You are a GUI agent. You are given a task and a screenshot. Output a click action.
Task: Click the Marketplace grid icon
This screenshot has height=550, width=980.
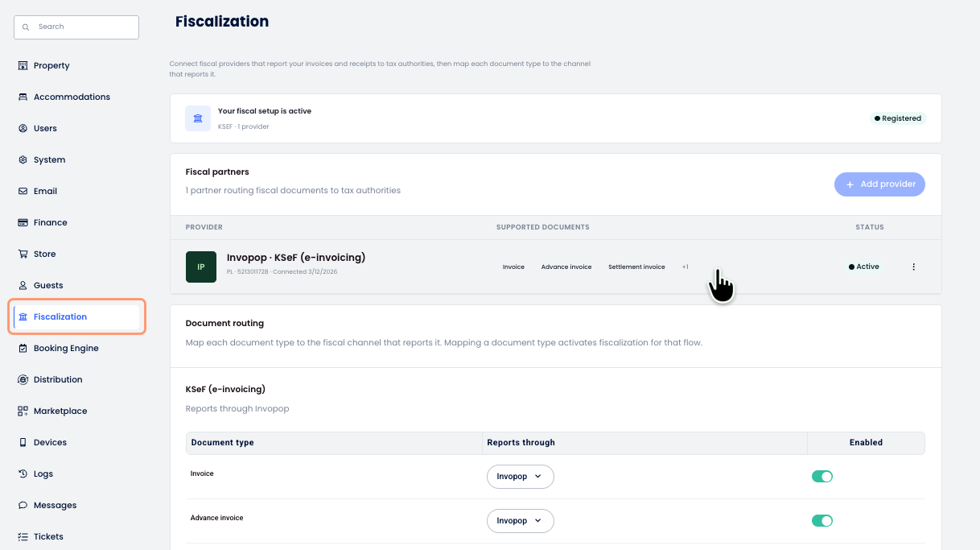(x=23, y=411)
